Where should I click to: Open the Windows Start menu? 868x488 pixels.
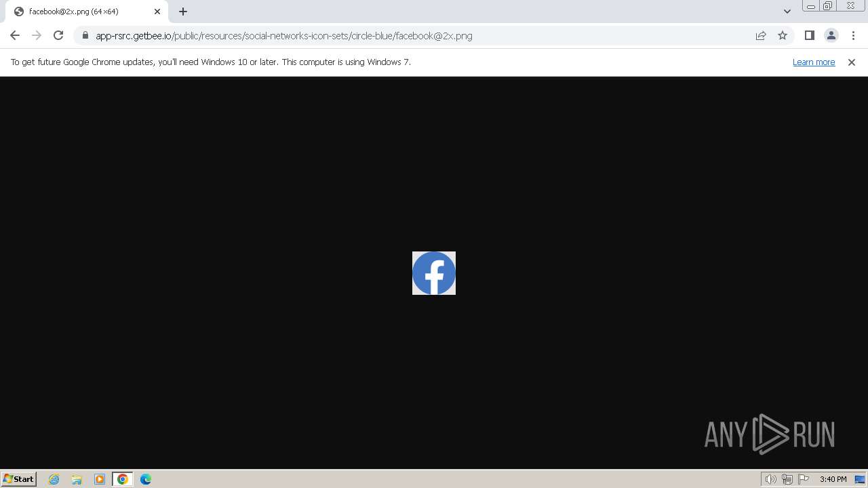[19, 479]
